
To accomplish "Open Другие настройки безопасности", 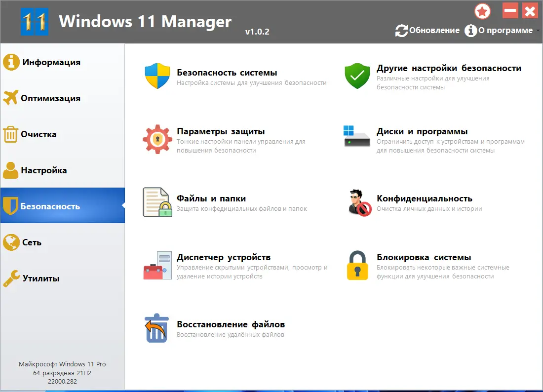I will point(449,68).
